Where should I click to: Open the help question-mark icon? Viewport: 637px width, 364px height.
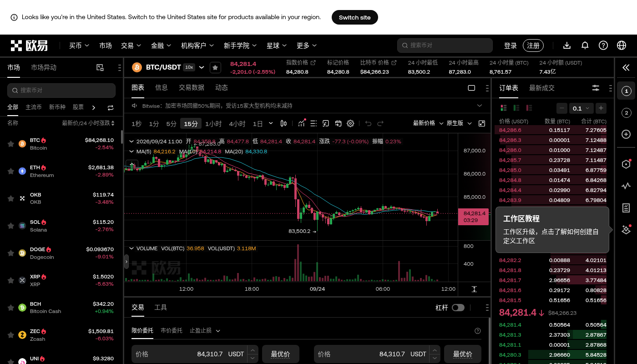(603, 45)
